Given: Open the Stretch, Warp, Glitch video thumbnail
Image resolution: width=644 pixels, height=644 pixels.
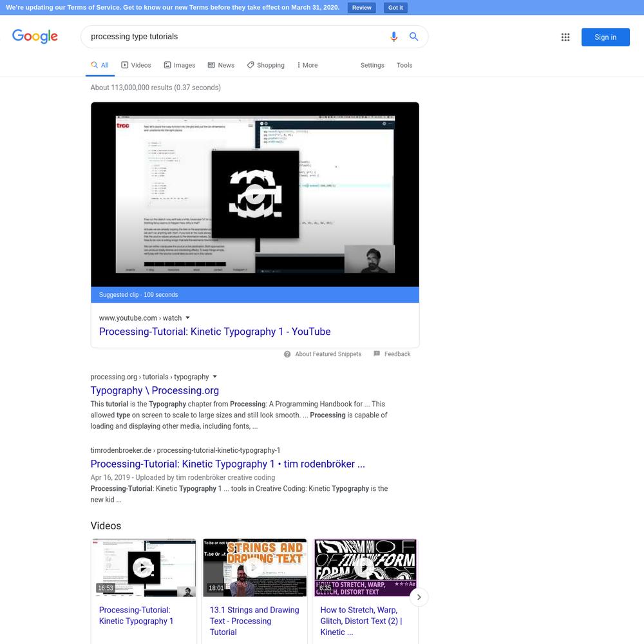Looking at the screenshot, I should [x=365, y=567].
